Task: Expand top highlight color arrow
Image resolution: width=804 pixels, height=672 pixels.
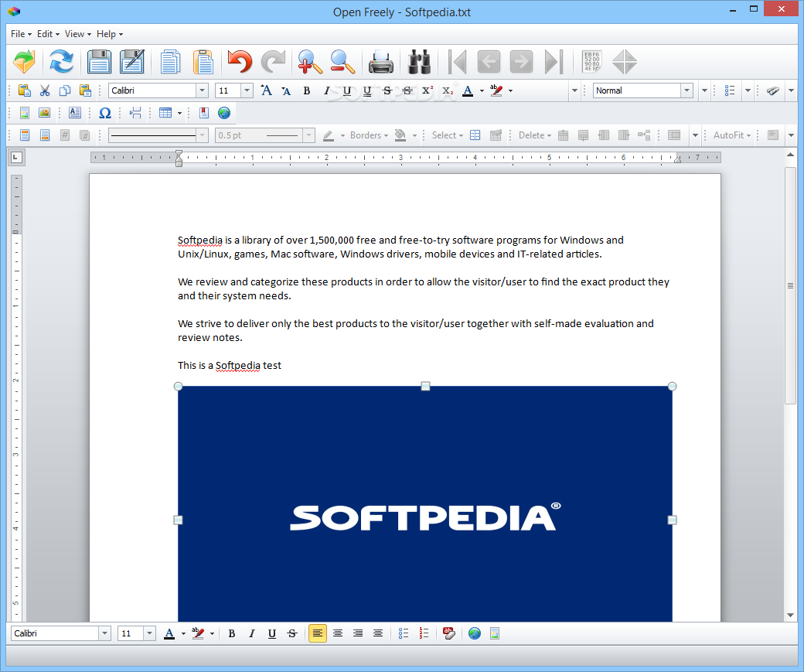Action: (511, 90)
